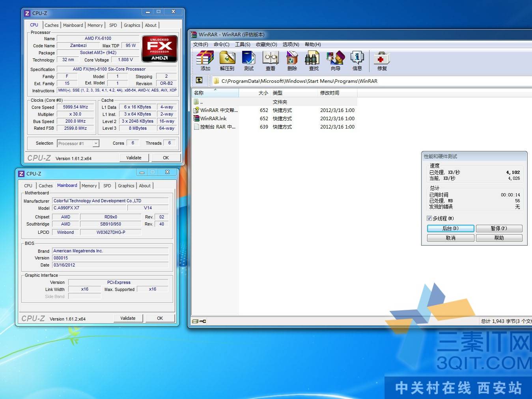Open About tab in lower CPU-Z
This screenshot has width=532, height=399.
click(x=145, y=186)
